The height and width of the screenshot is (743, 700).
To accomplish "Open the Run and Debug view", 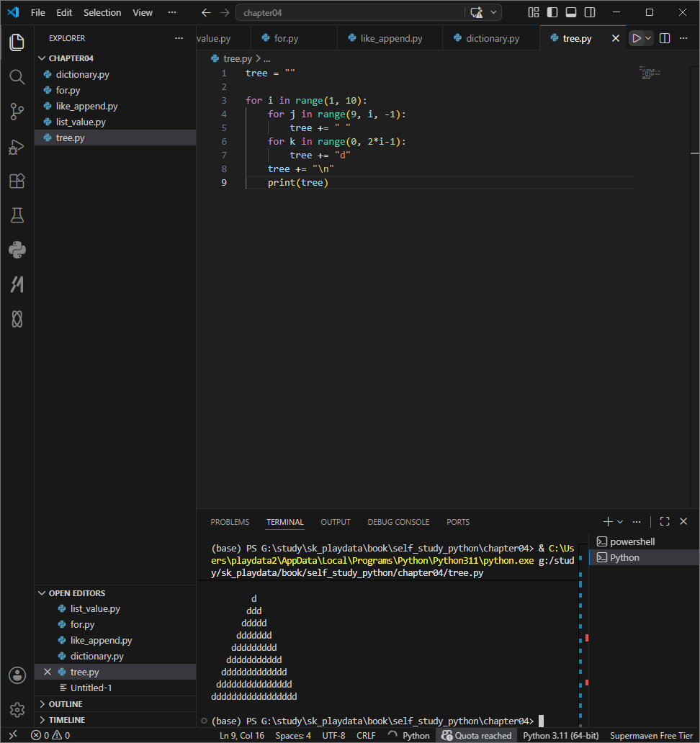I will pos(17,147).
